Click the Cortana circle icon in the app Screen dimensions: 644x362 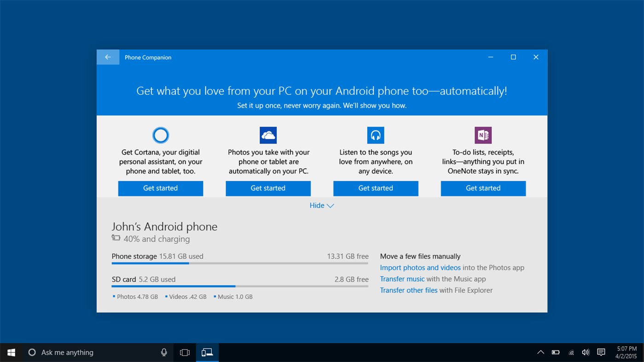point(161,135)
